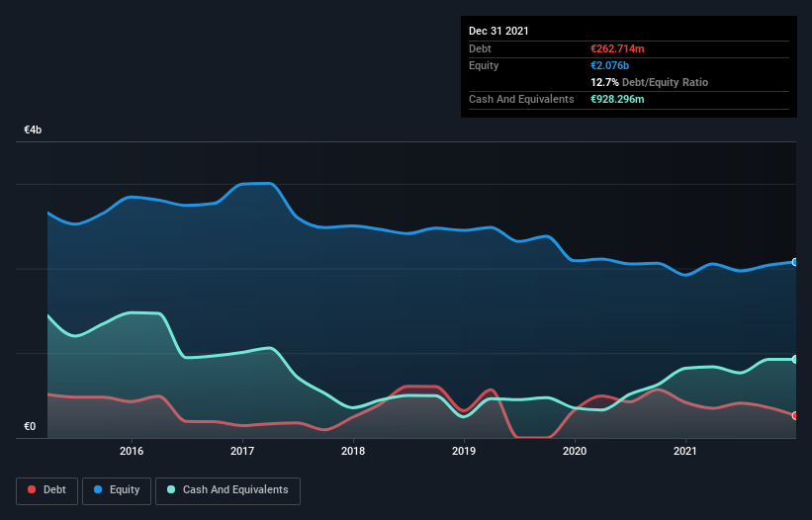
Task: Click the €2.076b equity value
Action: 609,65
